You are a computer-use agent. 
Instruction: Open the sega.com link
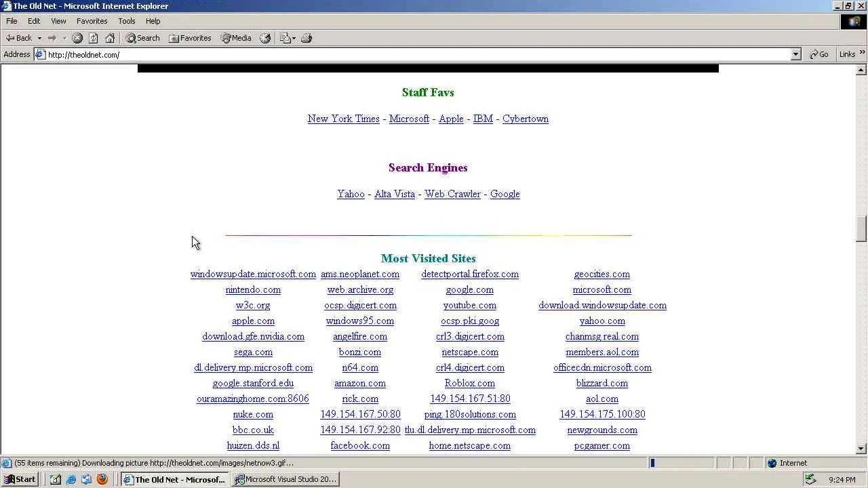click(253, 352)
